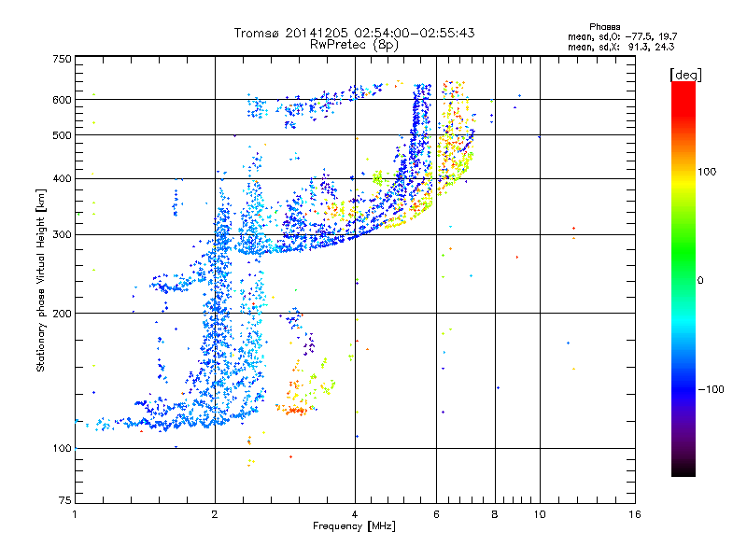Click the x-axis '16' tick label
Image resolution: width=747 pixels, height=560 pixels.
pyautogui.click(x=635, y=514)
